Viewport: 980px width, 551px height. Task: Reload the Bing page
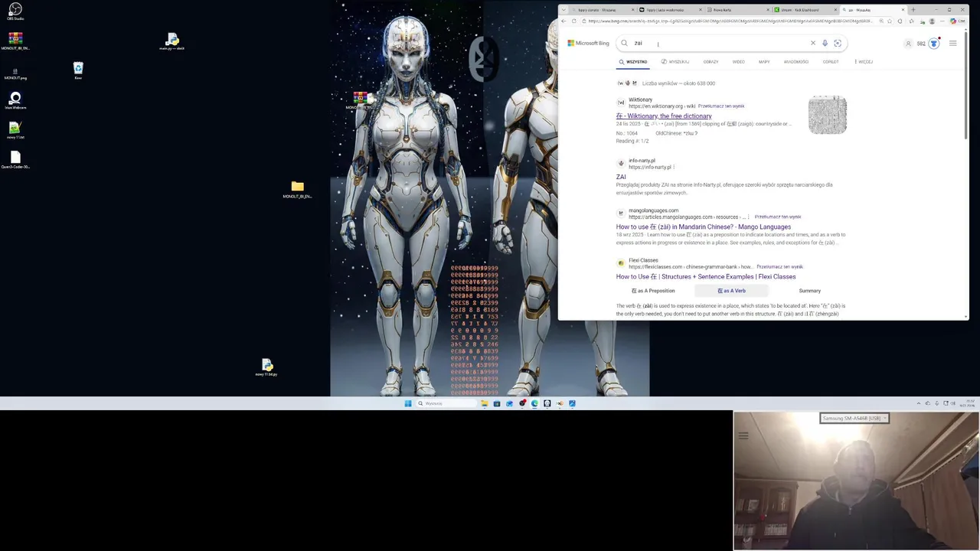573,21
